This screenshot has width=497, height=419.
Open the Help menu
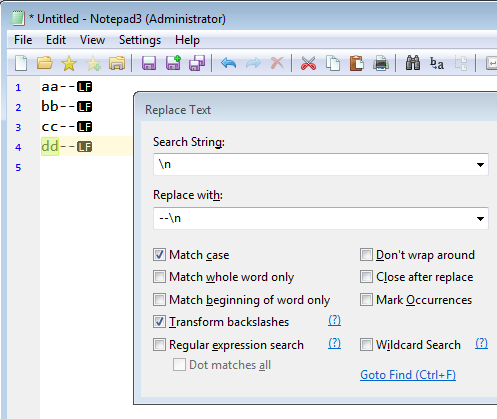(x=187, y=40)
